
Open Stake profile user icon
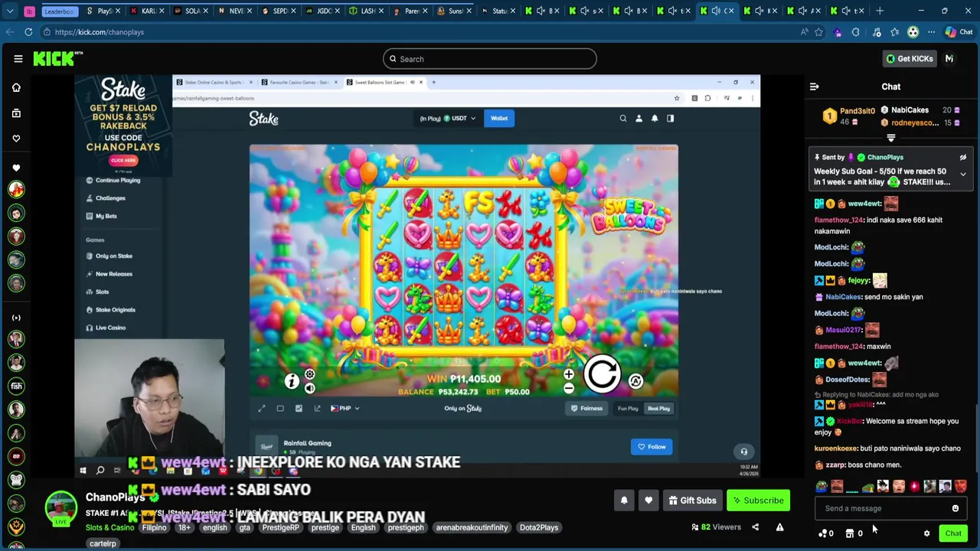pos(639,119)
